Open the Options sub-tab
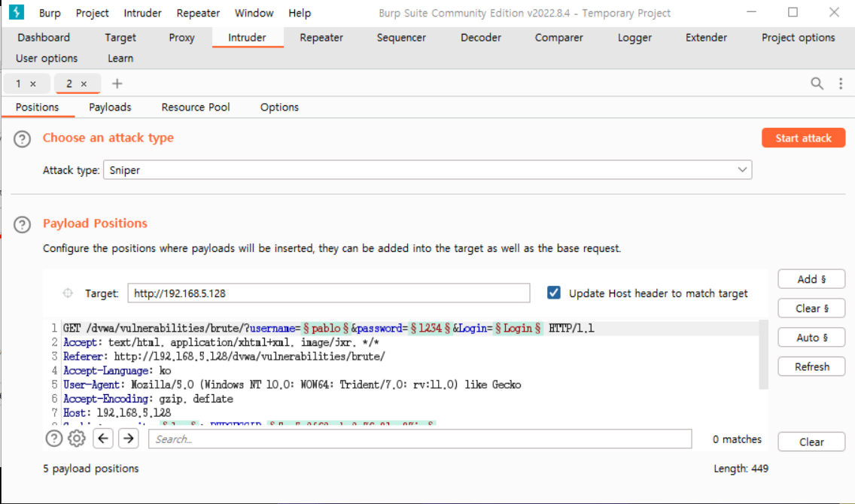 click(279, 108)
